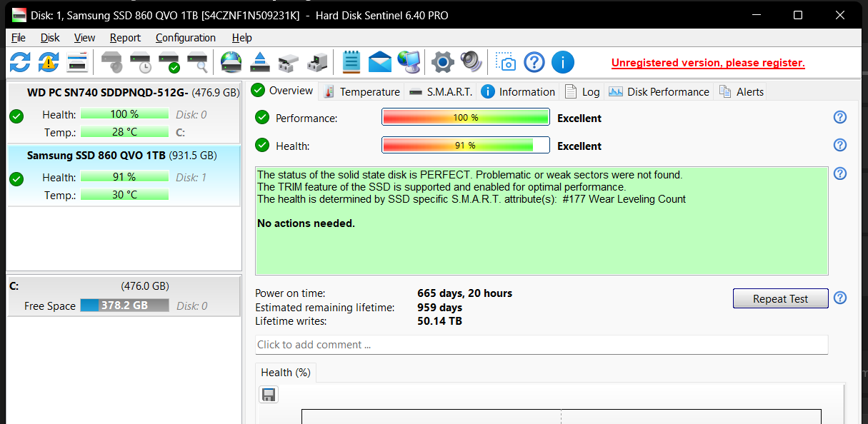The image size is (868, 424).
Task: Select the WD PC SN740 disk entry
Action: tap(124, 113)
